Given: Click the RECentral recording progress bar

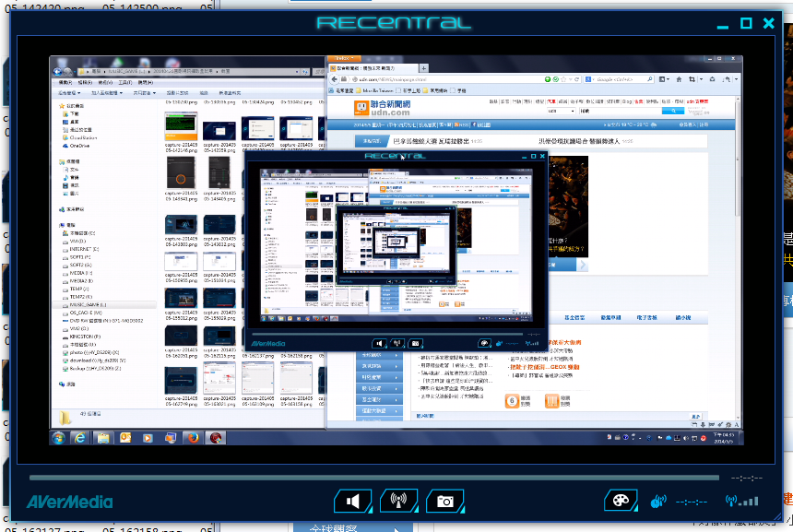Looking at the screenshot, I should pyautogui.click(x=374, y=478).
